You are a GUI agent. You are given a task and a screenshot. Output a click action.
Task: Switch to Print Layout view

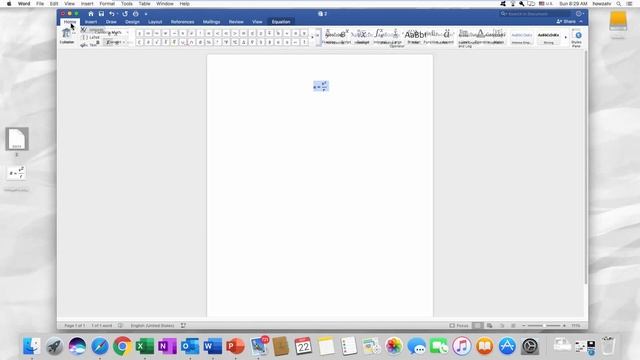point(477,326)
